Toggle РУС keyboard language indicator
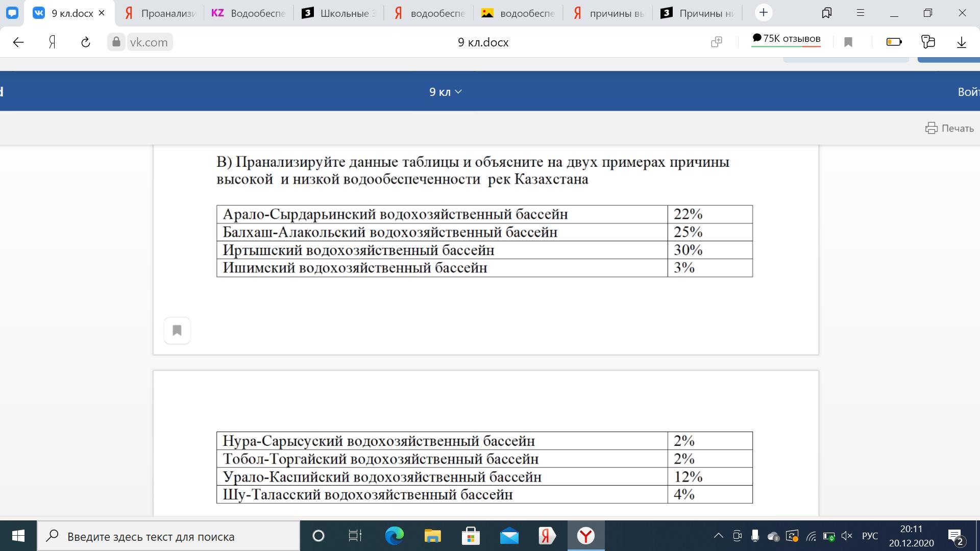The height and width of the screenshot is (551, 980). [x=870, y=536]
